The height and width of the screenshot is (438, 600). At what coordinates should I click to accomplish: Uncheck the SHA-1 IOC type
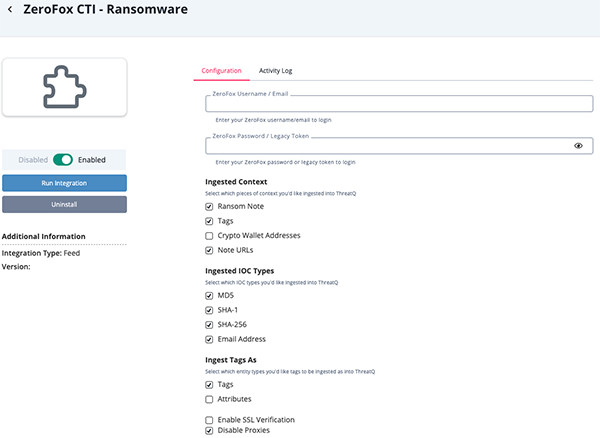click(209, 310)
